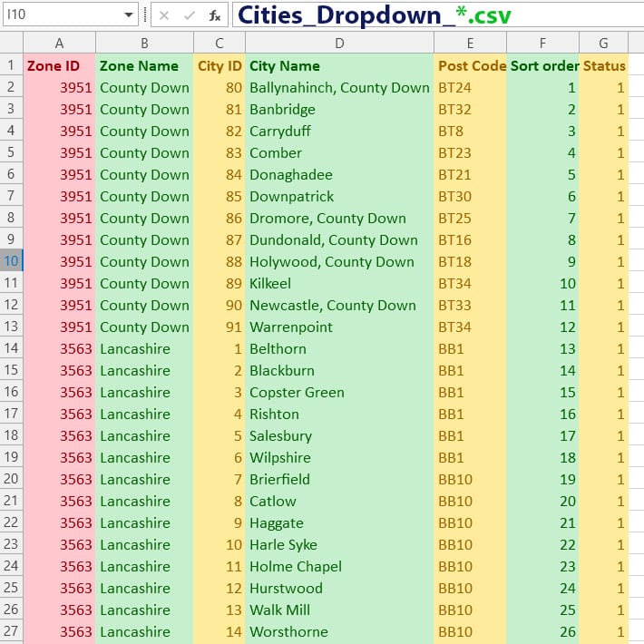
Task: Click the City Name header cell
Action: click(x=339, y=65)
